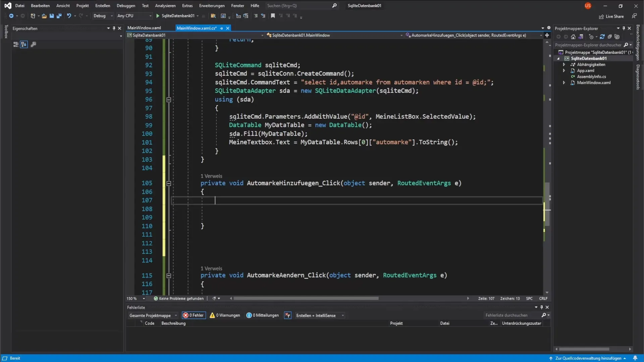
Task: Toggle the 0 Mitteilungen filter
Action: (x=263, y=315)
